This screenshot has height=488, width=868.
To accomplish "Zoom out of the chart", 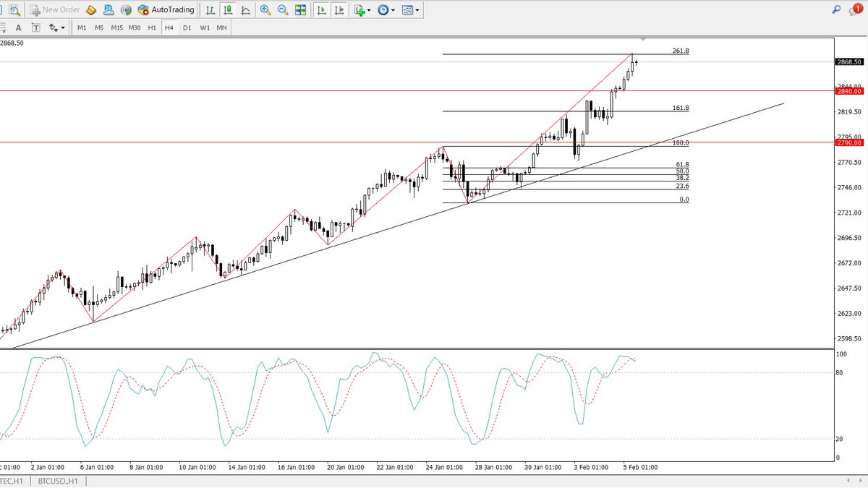I will pyautogui.click(x=282, y=10).
